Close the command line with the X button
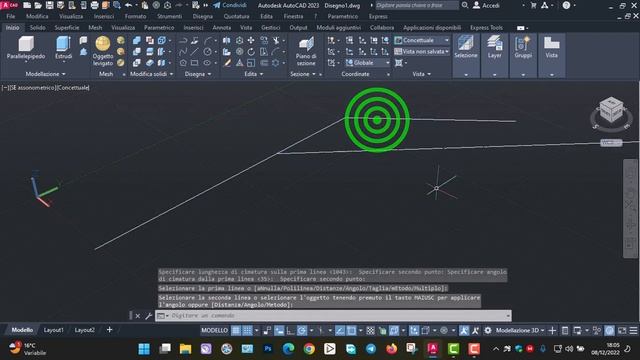The height and width of the screenshot is (360, 640). pos(138,316)
